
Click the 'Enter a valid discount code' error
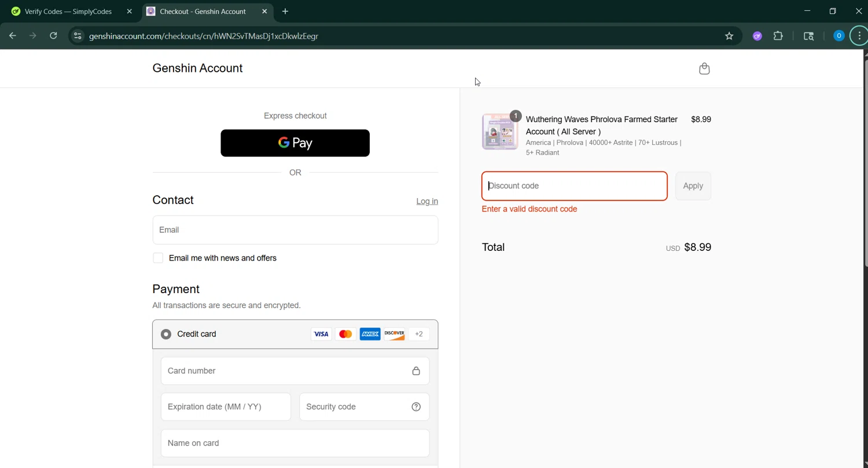pyautogui.click(x=529, y=209)
